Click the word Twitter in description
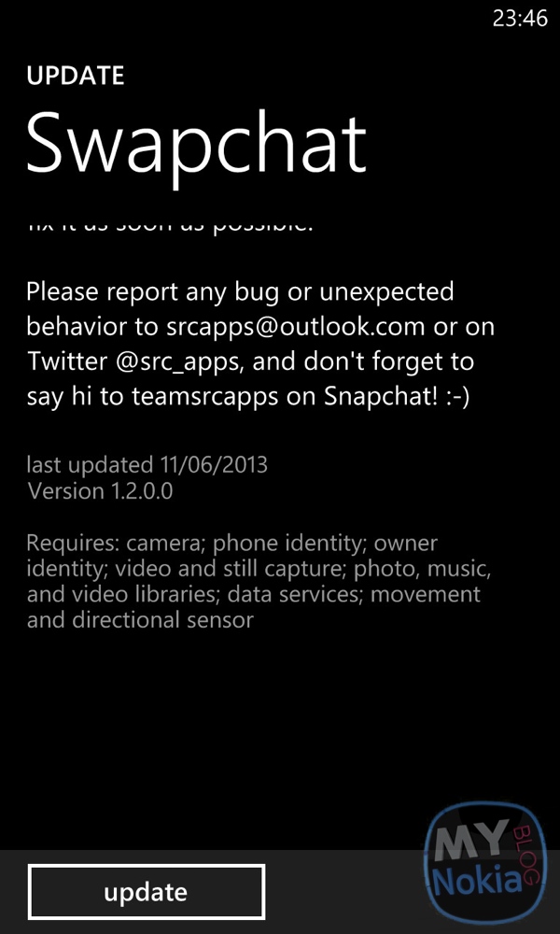 67,362
